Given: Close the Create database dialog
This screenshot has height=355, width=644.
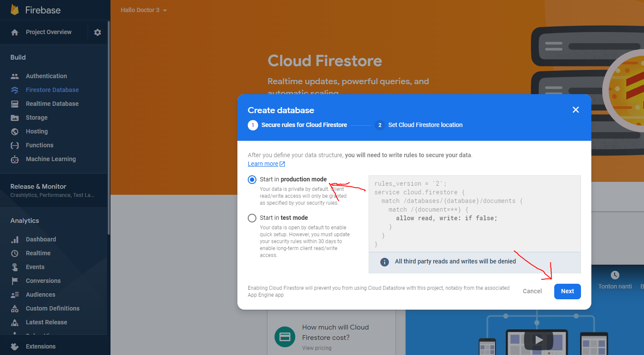Looking at the screenshot, I should tap(575, 110).
